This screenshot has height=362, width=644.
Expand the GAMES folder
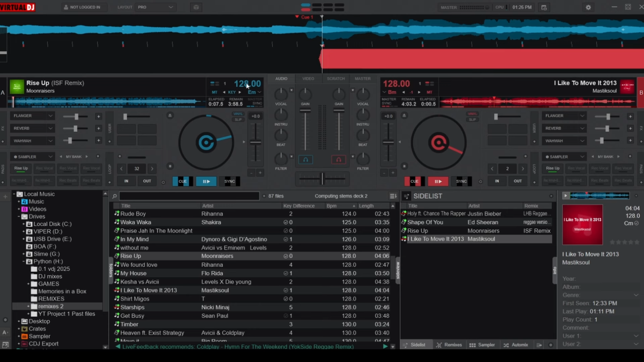[x=28, y=284]
